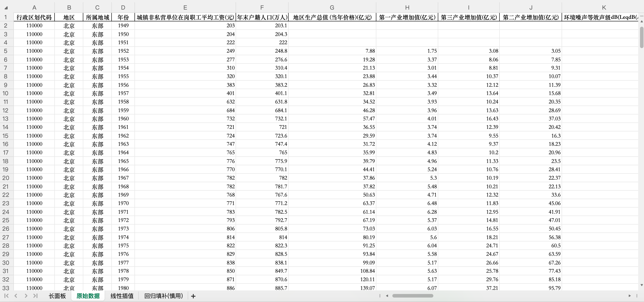Select column J header
Image resolution: width=644 pixels, height=302 pixels.
pos(530,8)
